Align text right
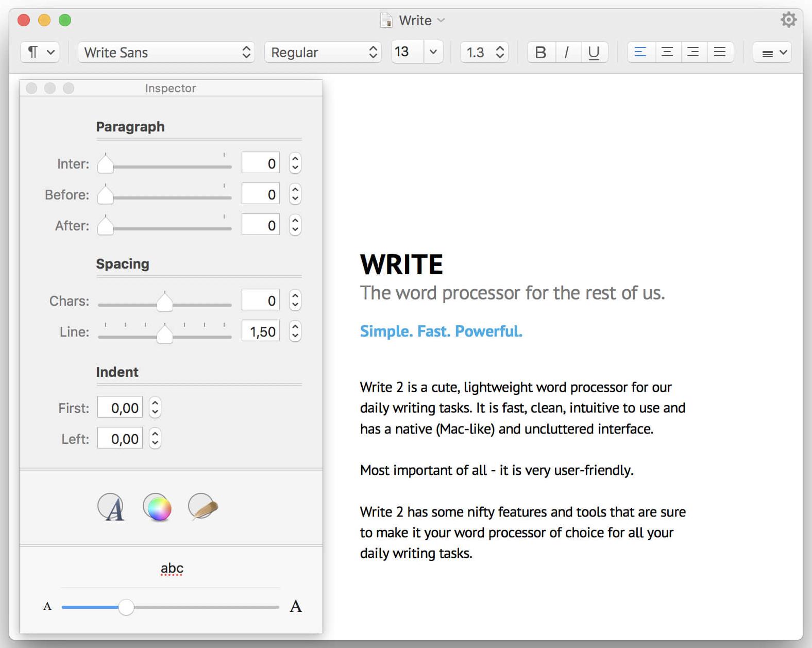 tap(693, 52)
